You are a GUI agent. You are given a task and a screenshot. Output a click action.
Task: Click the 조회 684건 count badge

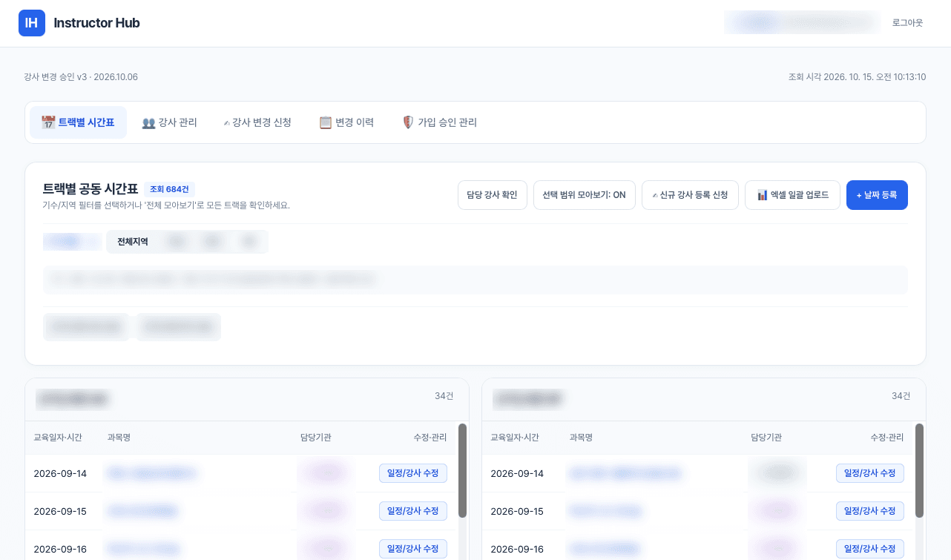tap(169, 189)
